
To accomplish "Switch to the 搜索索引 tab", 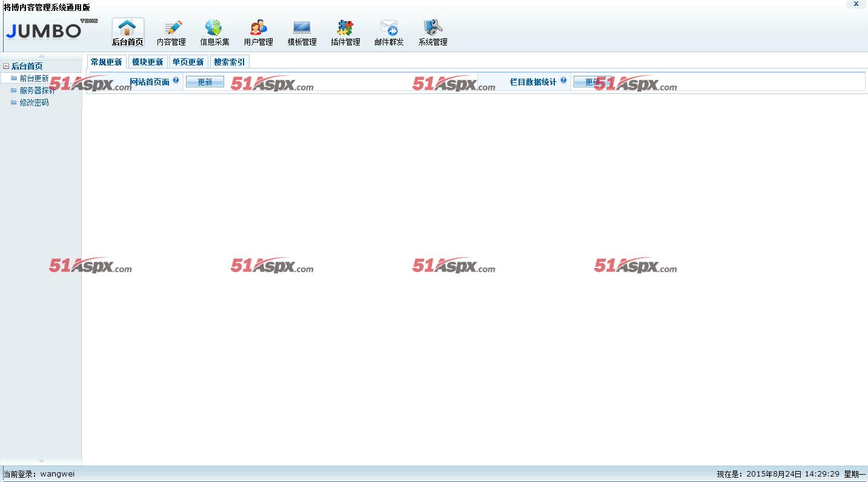I will click(x=230, y=62).
